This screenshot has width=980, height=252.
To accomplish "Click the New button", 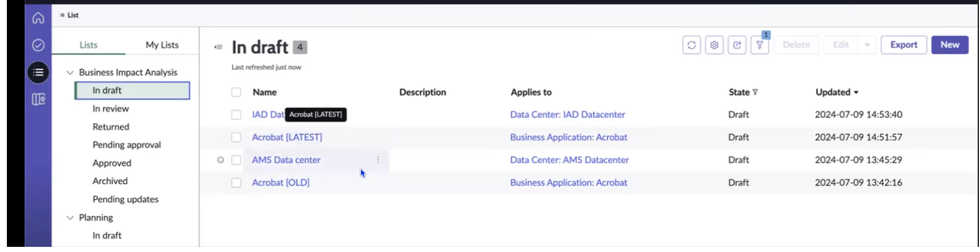I will (x=950, y=45).
